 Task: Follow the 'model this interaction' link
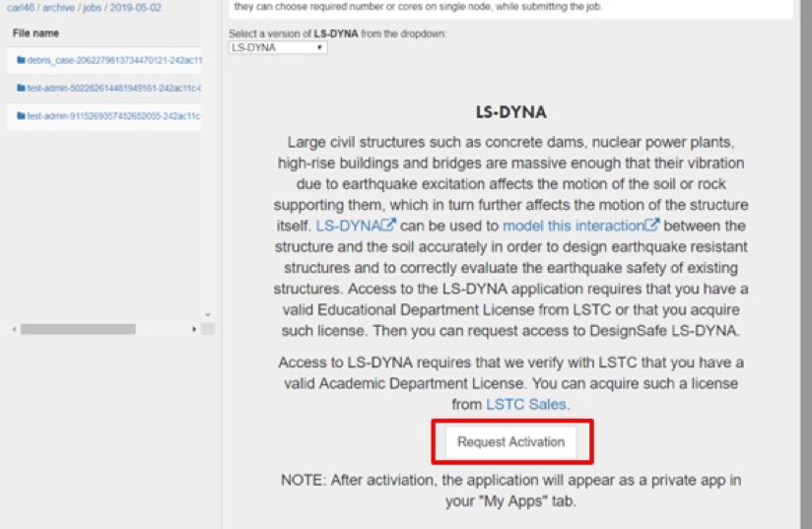click(x=581, y=226)
